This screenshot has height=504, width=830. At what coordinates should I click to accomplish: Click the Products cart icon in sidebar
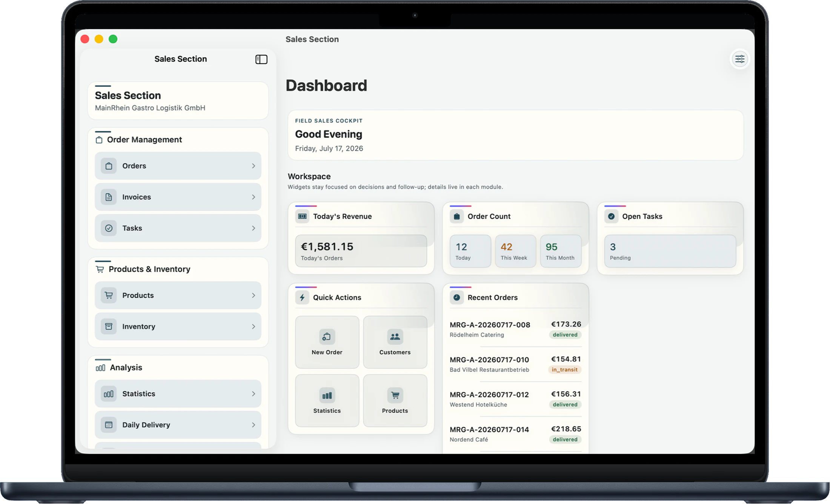click(109, 295)
